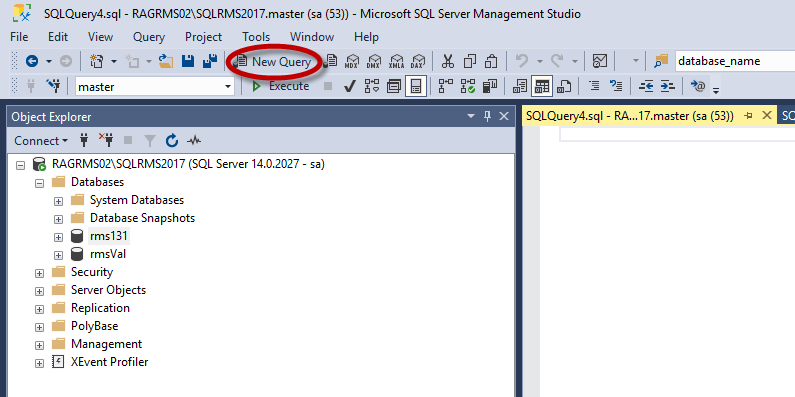Click Specify Values for Template Parameters
The image size is (795, 397).
[698, 87]
